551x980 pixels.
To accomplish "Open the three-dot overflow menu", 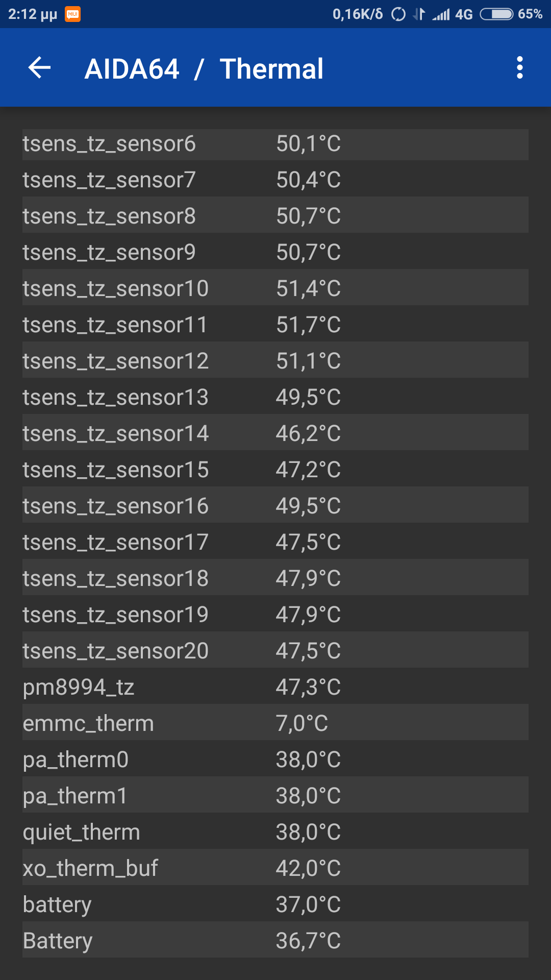I will (519, 68).
